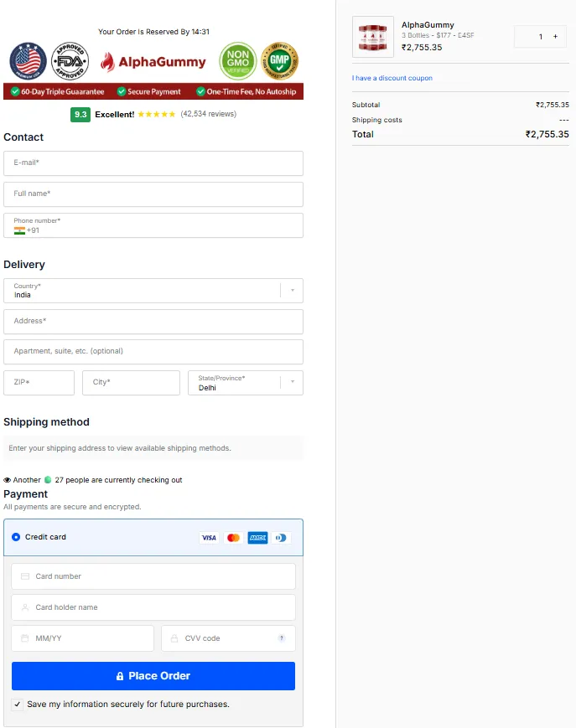The image size is (576, 728).
Task: Open the State/Province dropdown showing Delhi
Action: [x=246, y=383]
